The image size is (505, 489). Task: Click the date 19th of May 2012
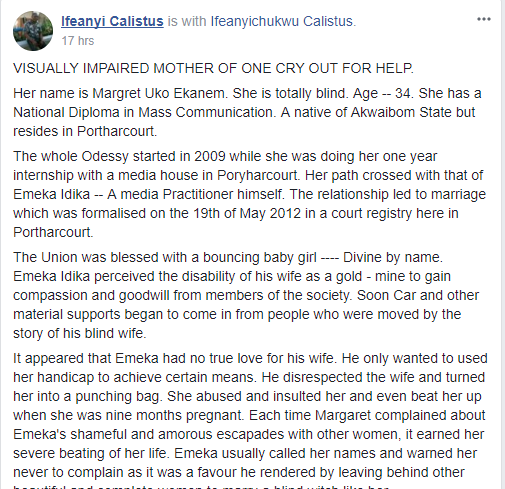tap(247, 213)
